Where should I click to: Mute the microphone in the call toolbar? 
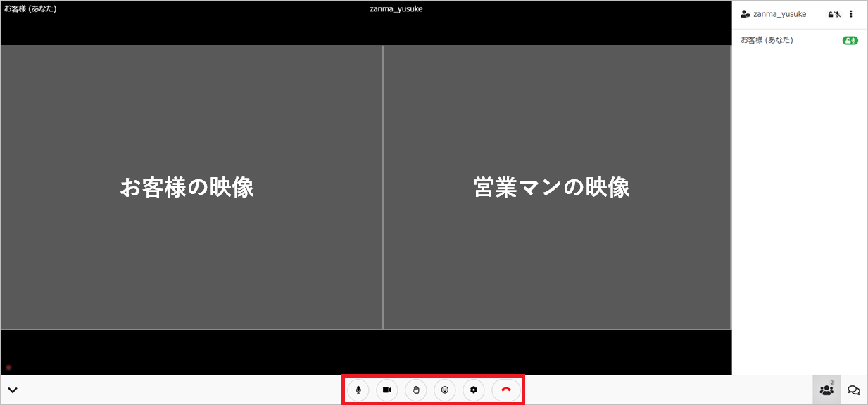(x=358, y=390)
